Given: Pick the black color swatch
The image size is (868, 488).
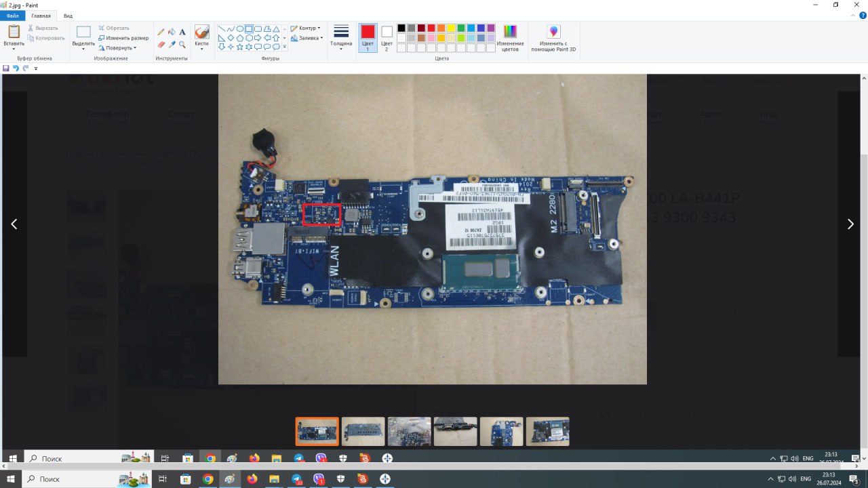Looking at the screenshot, I should coord(401,28).
